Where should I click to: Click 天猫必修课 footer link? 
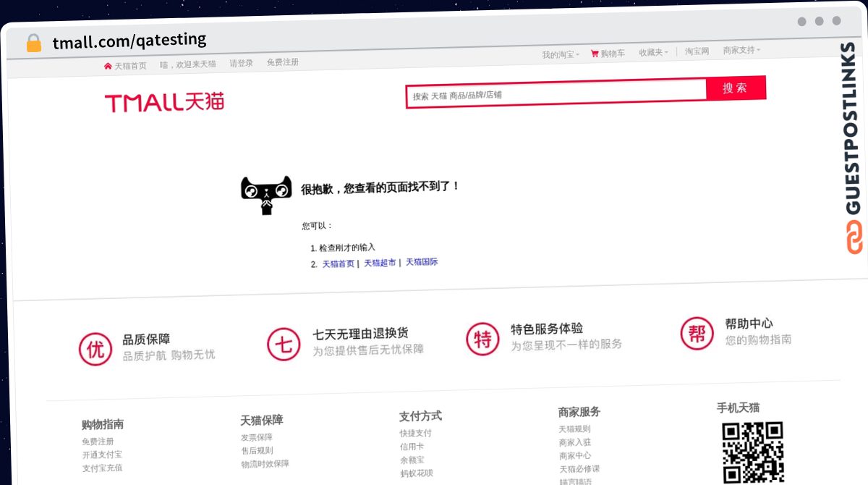pyautogui.click(x=579, y=469)
